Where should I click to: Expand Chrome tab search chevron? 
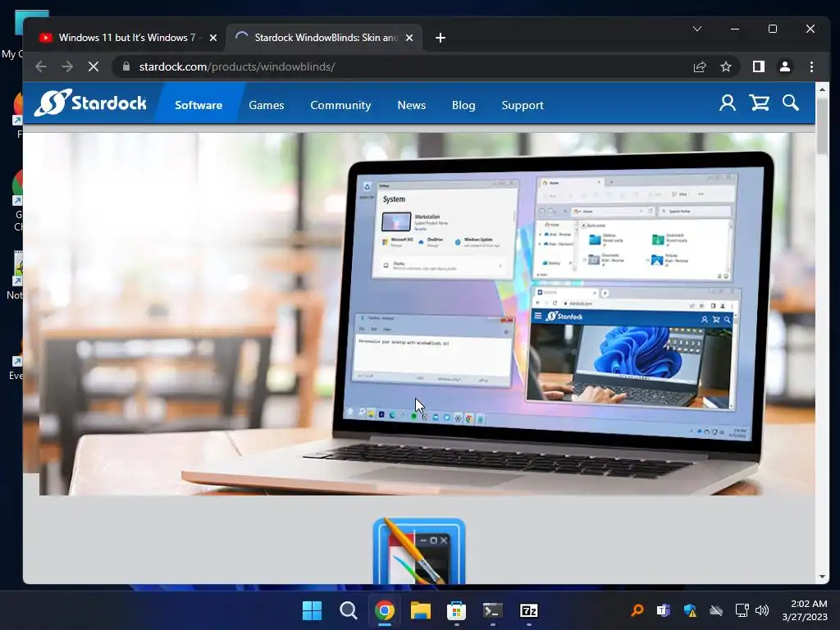pos(697,29)
